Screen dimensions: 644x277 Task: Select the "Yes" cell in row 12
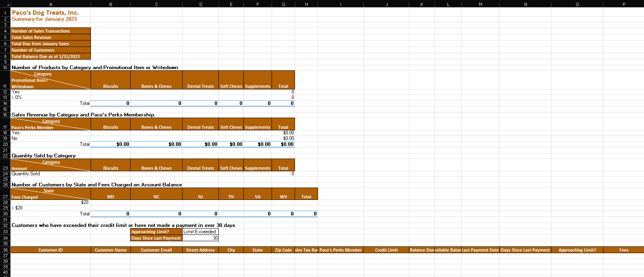(x=50, y=92)
